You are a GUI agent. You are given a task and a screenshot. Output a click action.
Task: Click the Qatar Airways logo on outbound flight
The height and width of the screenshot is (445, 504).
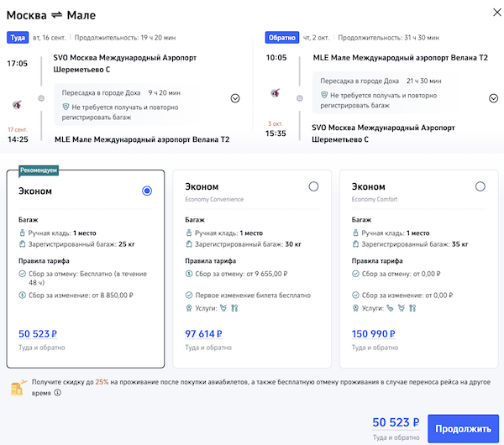[18, 104]
